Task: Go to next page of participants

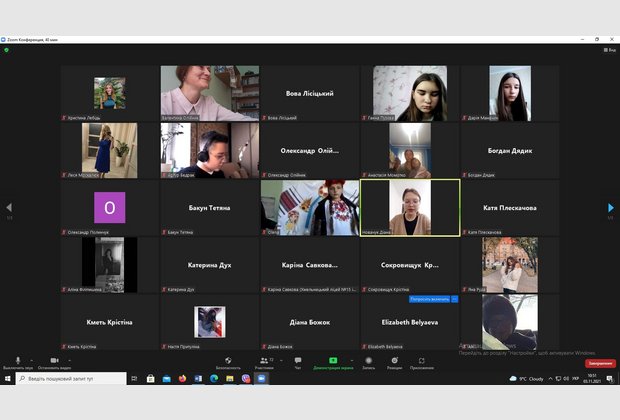Action: (x=611, y=207)
